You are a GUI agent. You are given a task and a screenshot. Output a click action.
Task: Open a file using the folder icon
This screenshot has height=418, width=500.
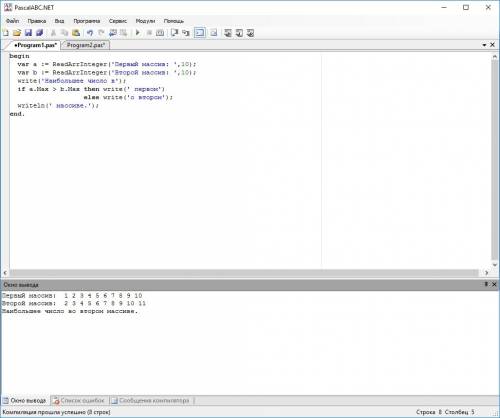tap(17, 33)
